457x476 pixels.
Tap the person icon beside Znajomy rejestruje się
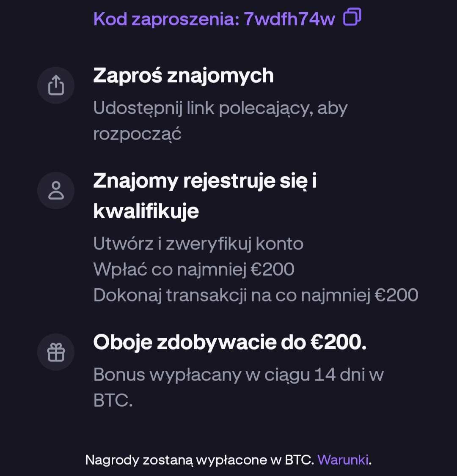coord(56,191)
